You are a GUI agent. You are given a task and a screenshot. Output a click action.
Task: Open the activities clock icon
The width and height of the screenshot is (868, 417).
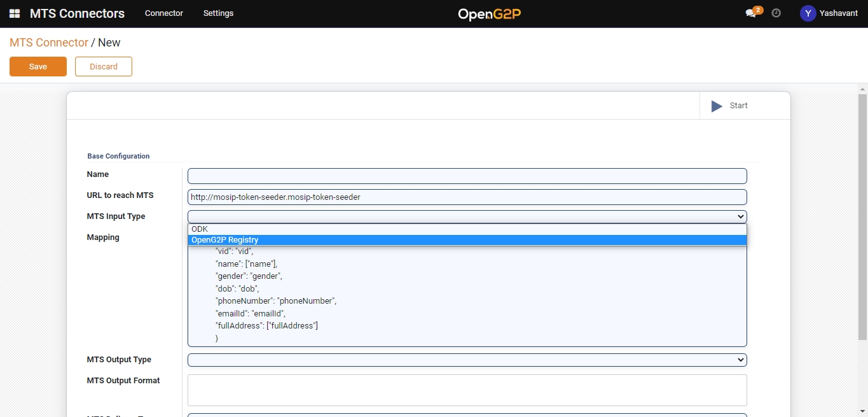coord(776,13)
